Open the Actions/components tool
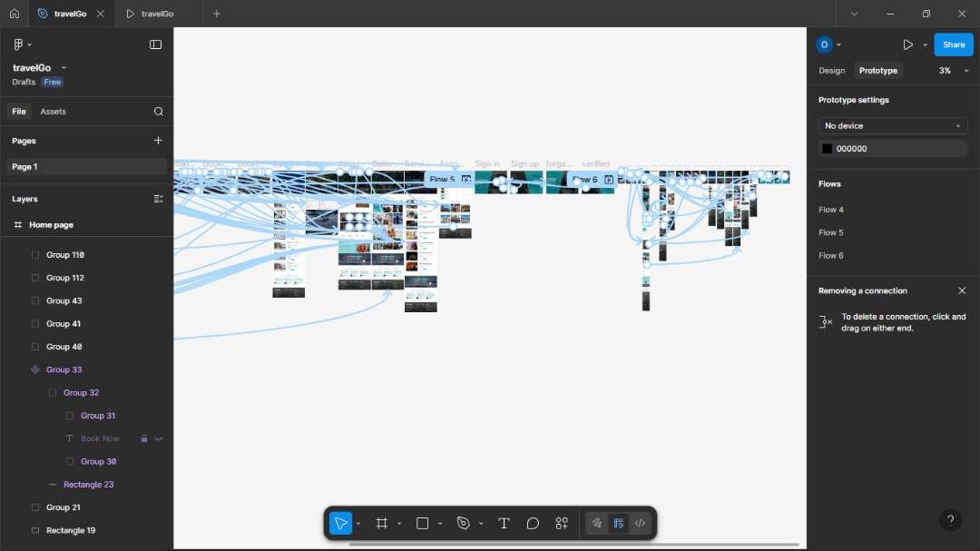The width and height of the screenshot is (980, 551). point(562,524)
